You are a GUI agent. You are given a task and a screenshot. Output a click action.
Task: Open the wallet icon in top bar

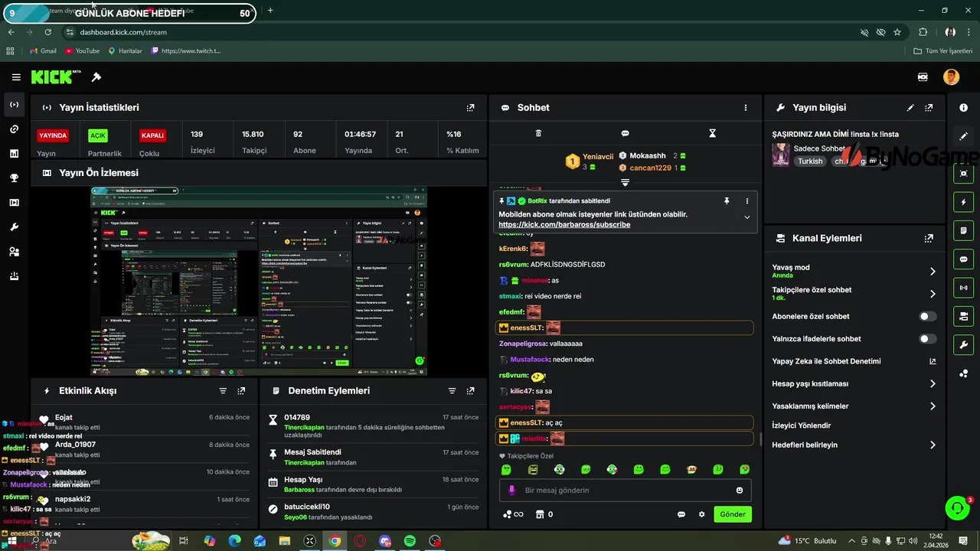pos(923,77)
